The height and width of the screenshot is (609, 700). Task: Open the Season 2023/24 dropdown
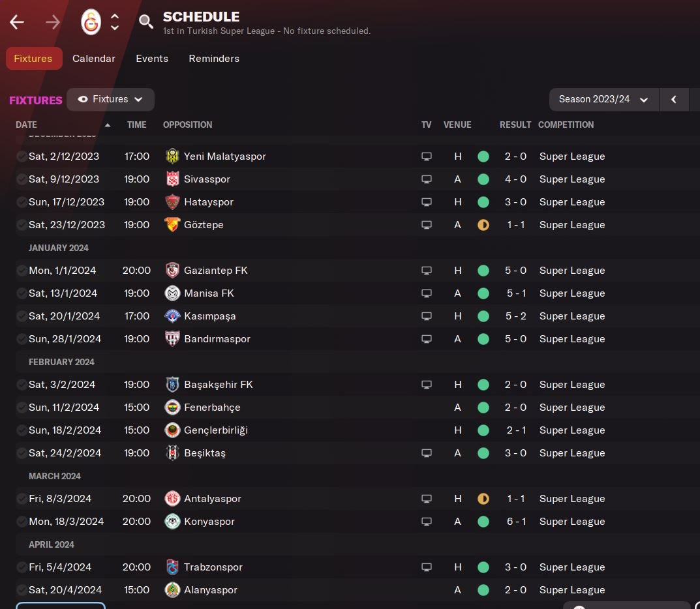(603, 99)
